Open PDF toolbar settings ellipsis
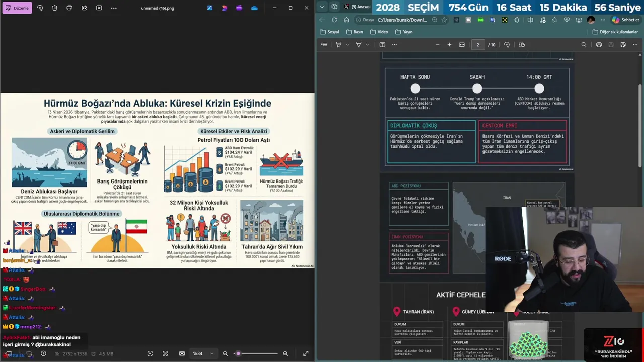 635,45
